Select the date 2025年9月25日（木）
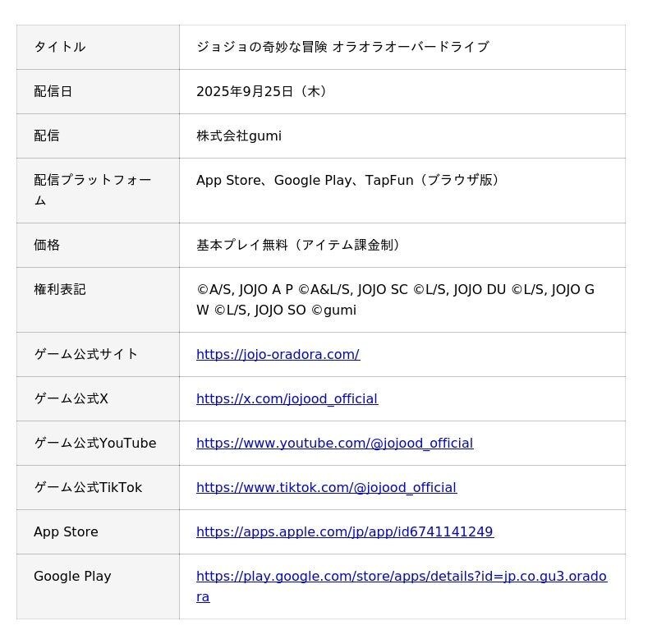The image size is (657, 644). pyautogui.click(x=261, y=91)
